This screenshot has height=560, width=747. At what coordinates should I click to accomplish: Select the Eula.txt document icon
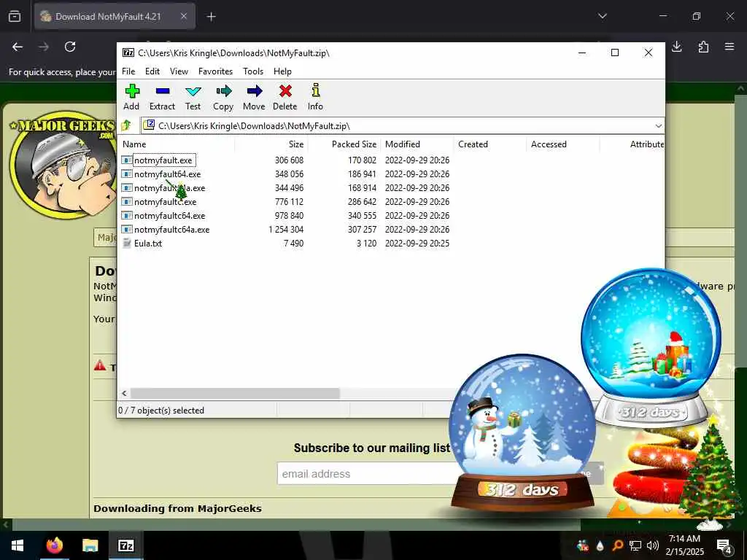tap(127, 243)
